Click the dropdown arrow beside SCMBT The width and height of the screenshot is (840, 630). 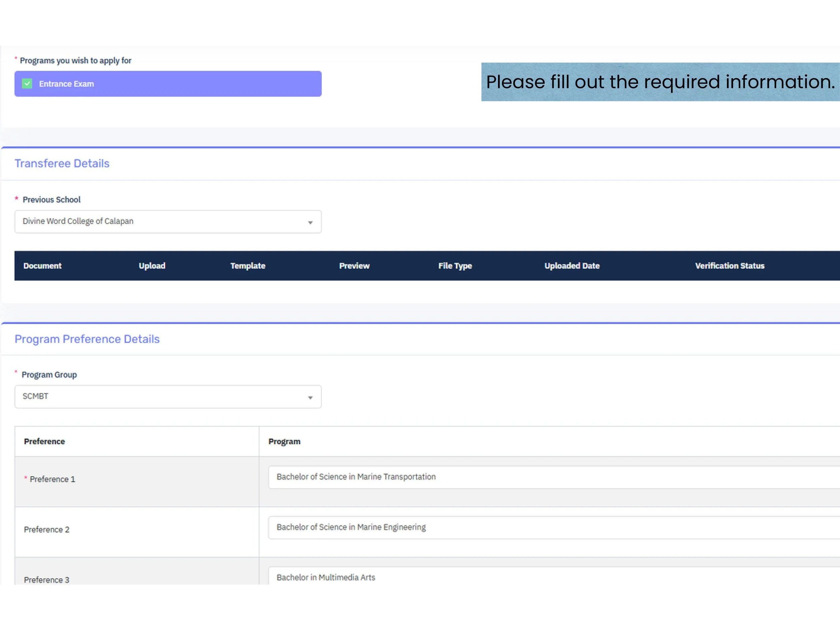(311, 397)
